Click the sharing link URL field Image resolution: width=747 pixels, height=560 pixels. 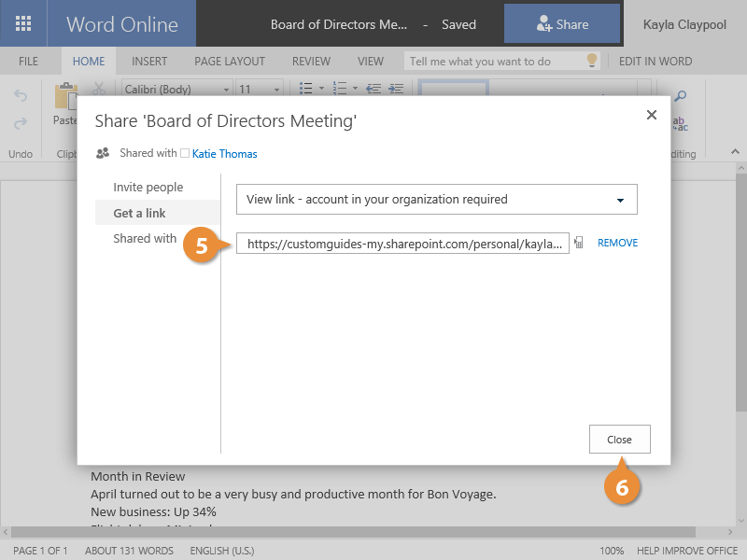pos(402,244)
